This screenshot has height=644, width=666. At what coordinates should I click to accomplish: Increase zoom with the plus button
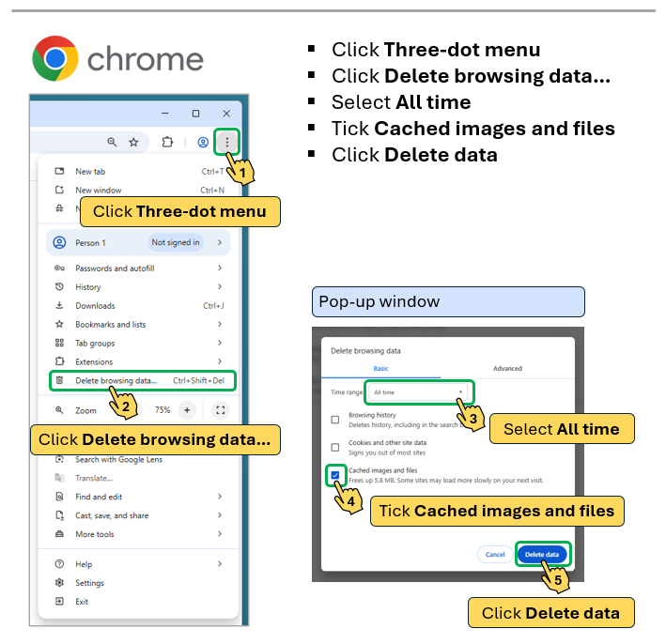[x=187, y=410]
